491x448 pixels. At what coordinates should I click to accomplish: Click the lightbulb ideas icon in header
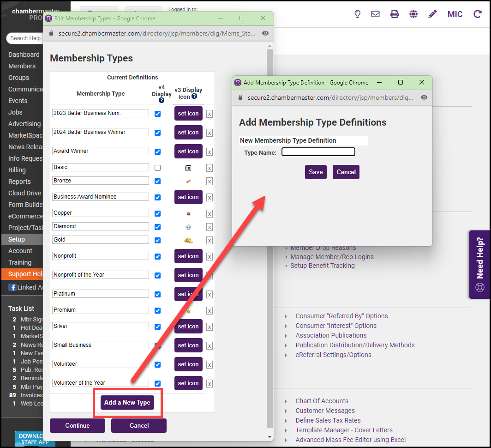point(357,14)
